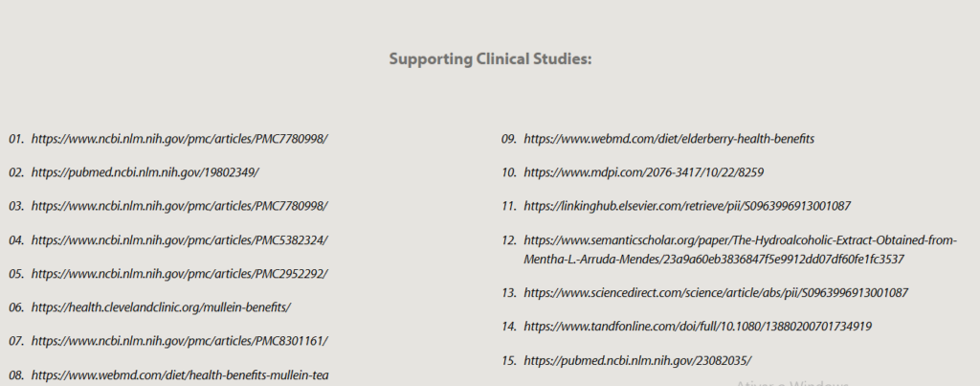Image resolution: width=980 pixels, height=386 pixels.
Task: Visit the mdpi.com 2076-3417 link
Action: (643, 172)
